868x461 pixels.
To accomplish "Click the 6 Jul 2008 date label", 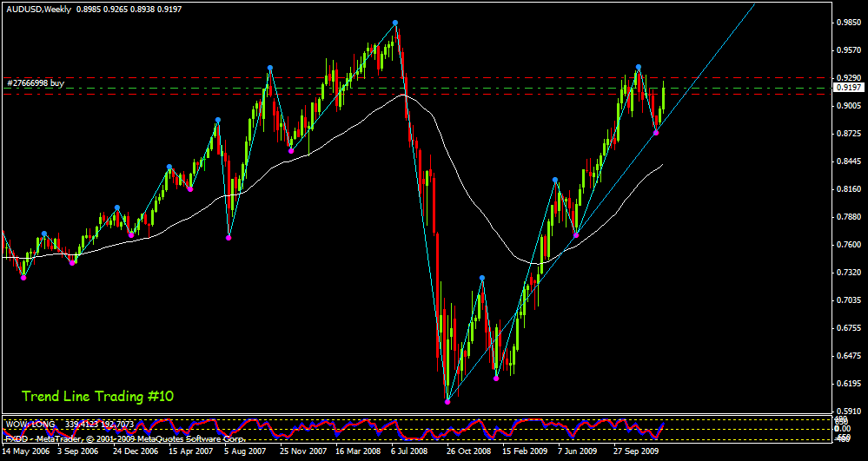I will pos(409,452).
